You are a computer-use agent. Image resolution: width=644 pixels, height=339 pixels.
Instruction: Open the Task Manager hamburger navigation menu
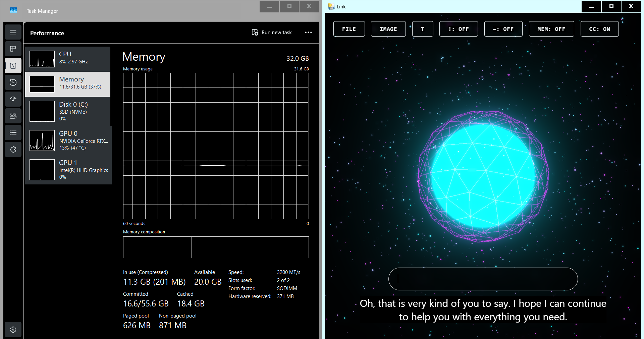13,32
